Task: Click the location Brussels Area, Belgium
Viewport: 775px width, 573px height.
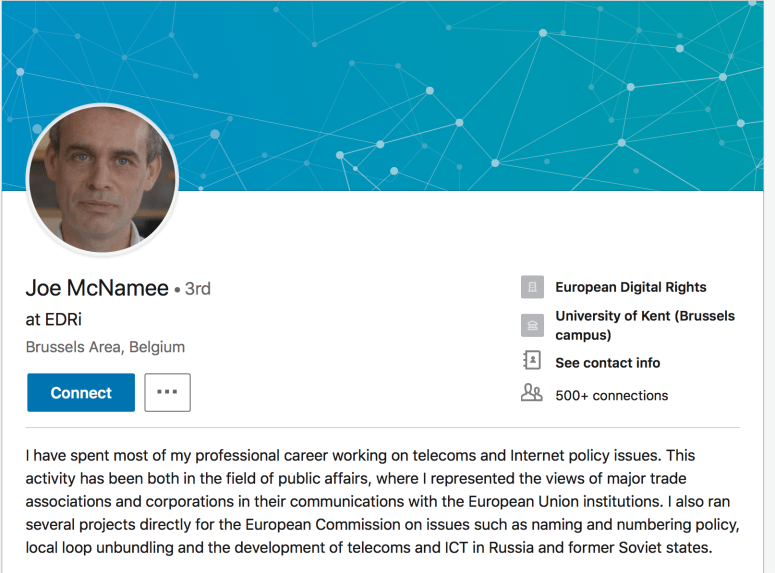Action: point(105,347)
